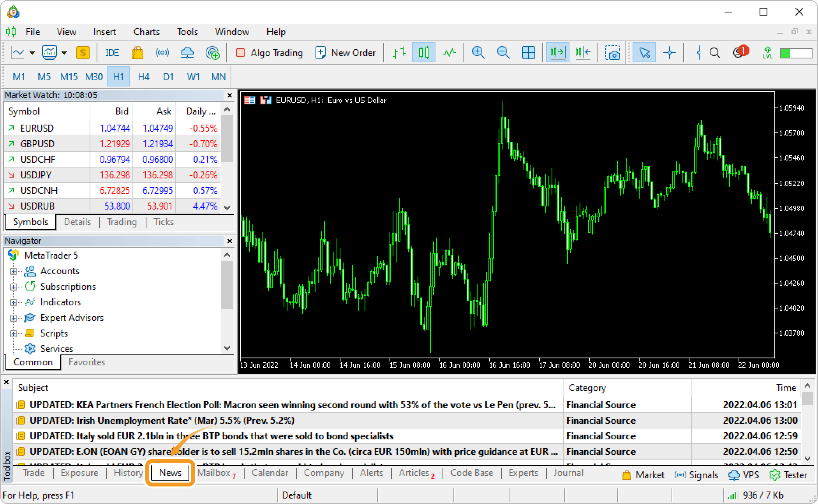Select the line chart icon on the toolbar

pyautogui.click(x=449, y=52)
